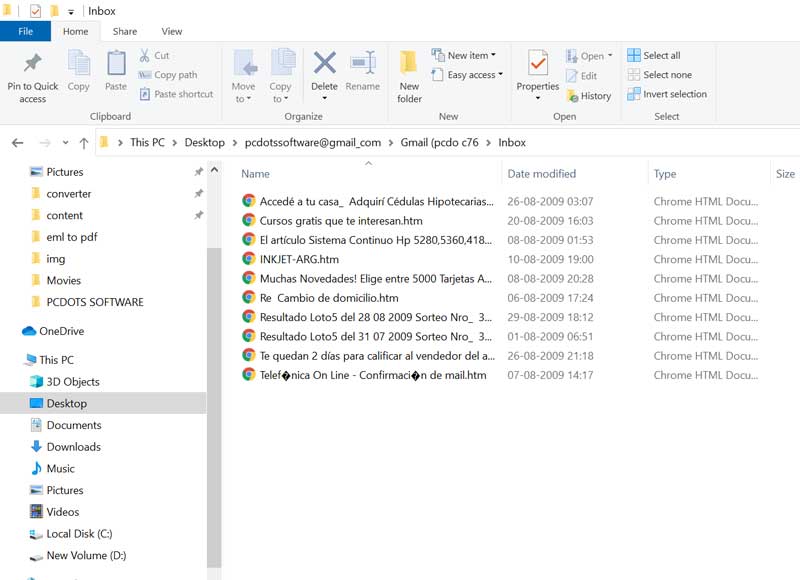Click the Select all icon
This screenshot has width=800, height=580.
(634, 55)
